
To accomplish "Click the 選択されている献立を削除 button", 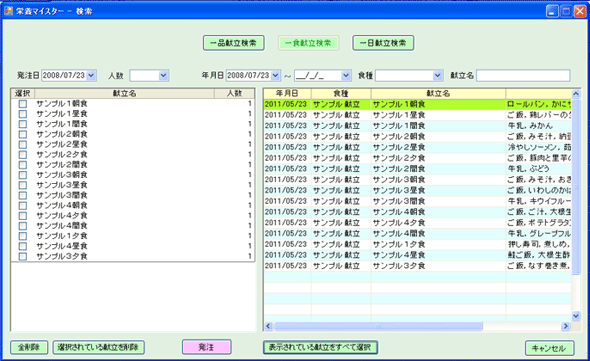I will (x=98, y=347).
